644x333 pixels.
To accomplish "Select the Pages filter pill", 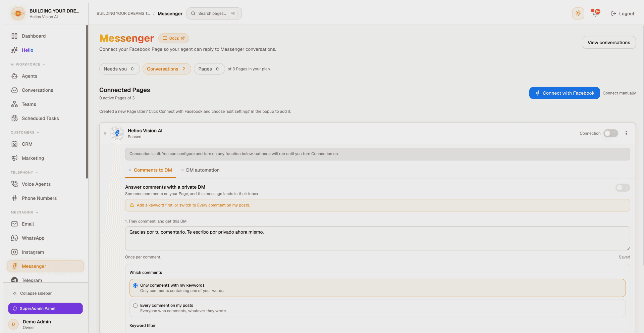I will (x=209, y=69).
